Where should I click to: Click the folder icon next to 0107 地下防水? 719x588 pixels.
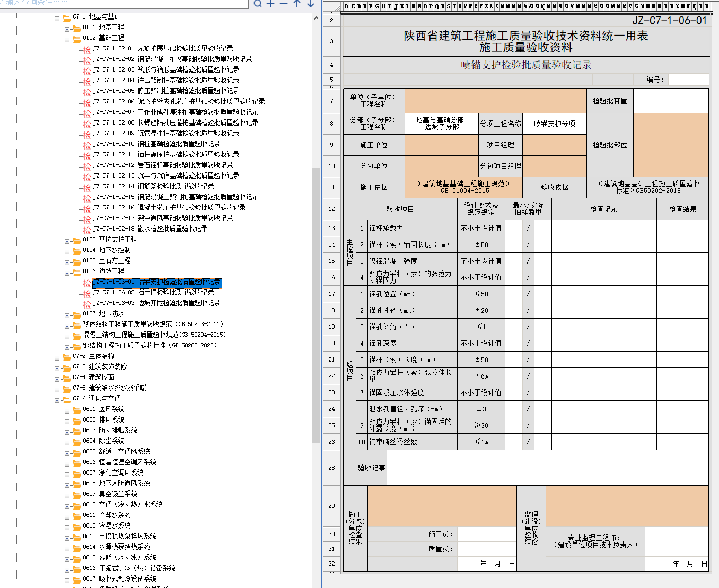[x=76, y=314]
